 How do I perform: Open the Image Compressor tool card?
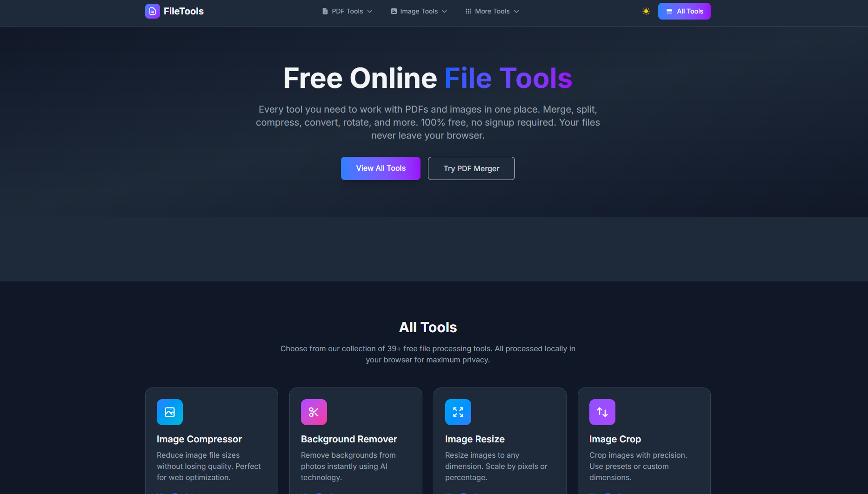(211, 441)
